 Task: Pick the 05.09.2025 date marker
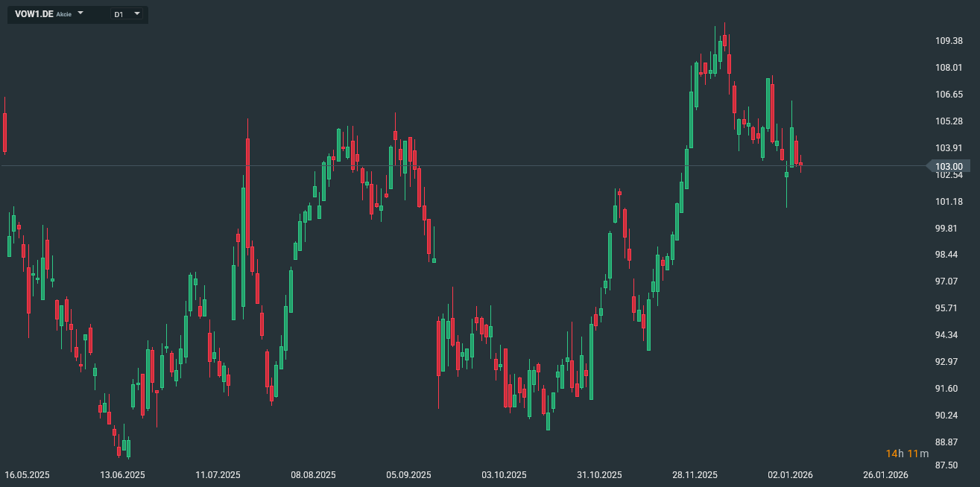tap(408, 475)
